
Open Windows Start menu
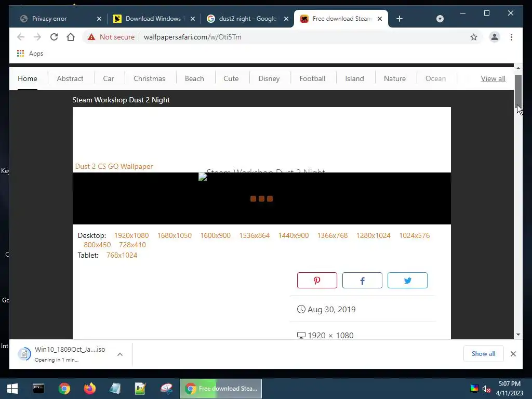point(12,389)
